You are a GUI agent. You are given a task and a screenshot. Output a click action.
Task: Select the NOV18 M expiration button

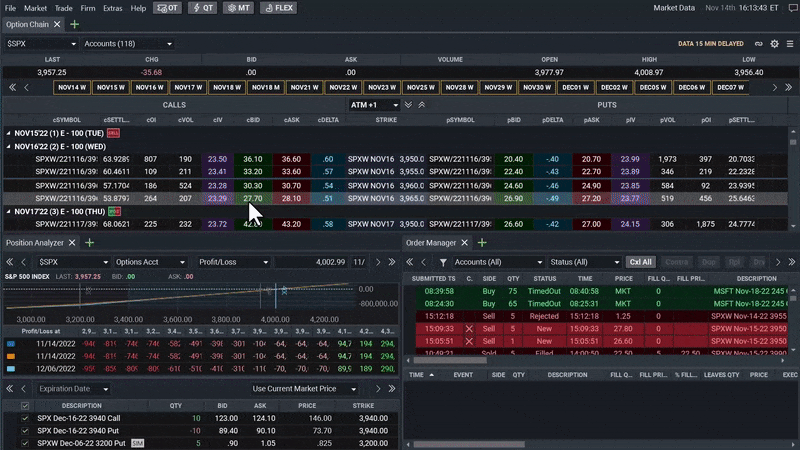click(265, 87)
